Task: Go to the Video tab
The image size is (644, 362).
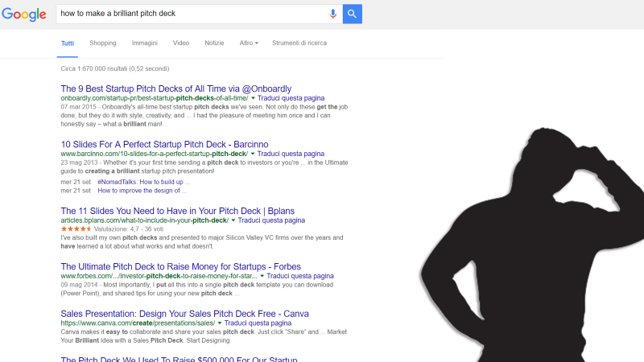Action: click(x=181, y=43)
